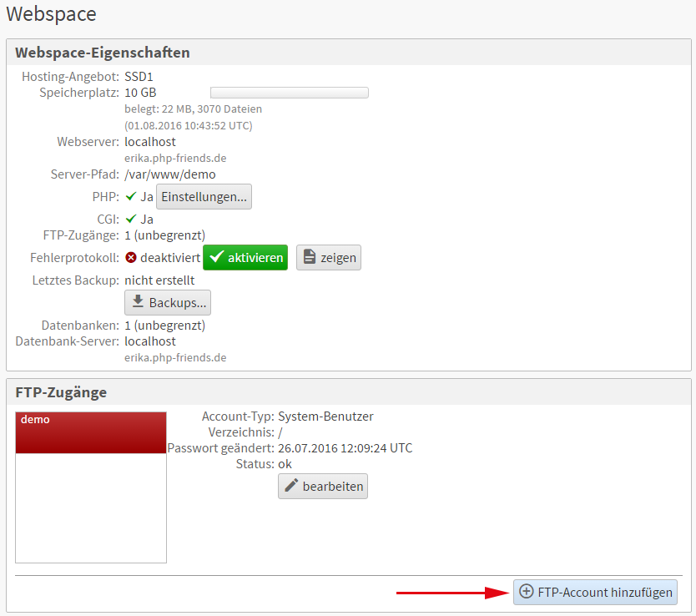Click the green checkmark next to CGI
696x616 pixels.
[x=130, y=220]
